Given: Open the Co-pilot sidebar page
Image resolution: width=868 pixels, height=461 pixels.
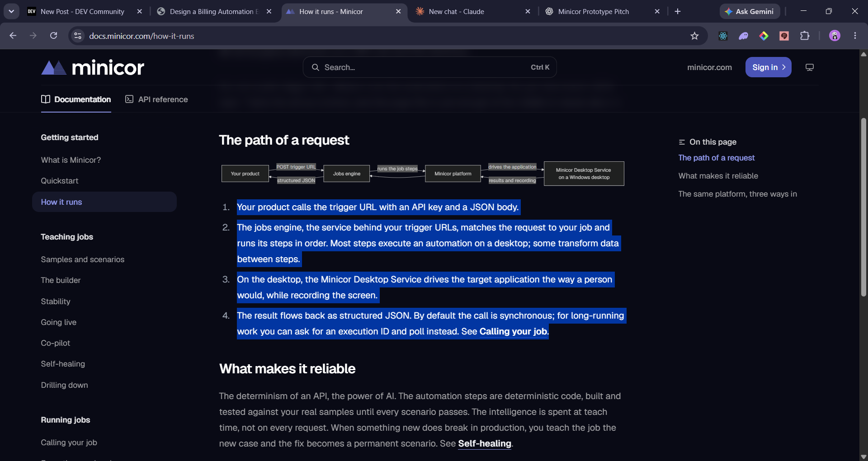Looking at the screenshot, I should click(56, 343).
